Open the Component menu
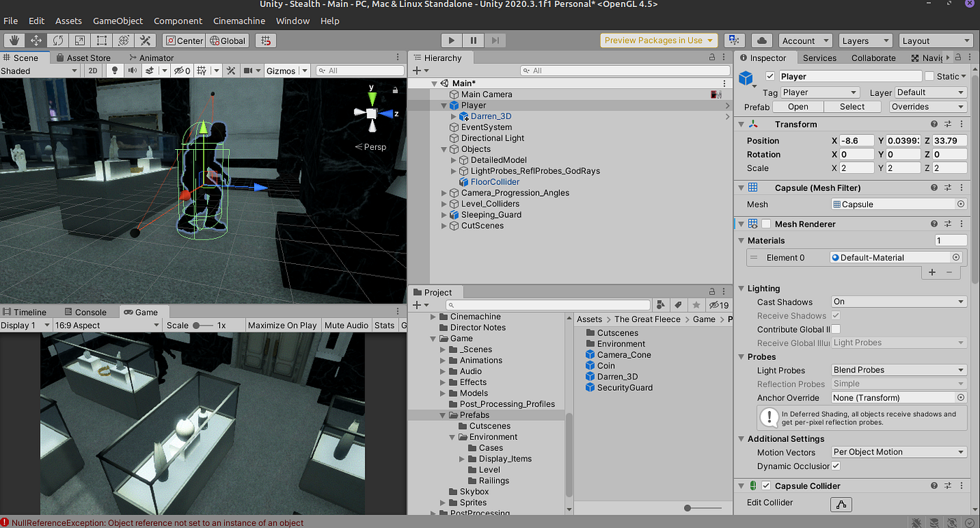Screen dimensions: 980x528 (x=178, y=21)
